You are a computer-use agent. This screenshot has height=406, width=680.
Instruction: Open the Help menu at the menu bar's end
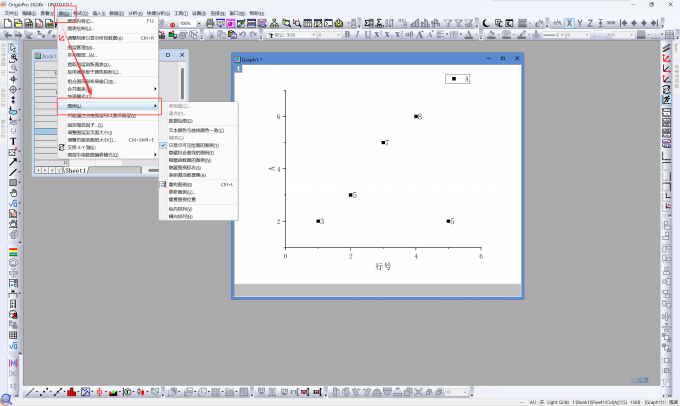click(x=256, y=13)
